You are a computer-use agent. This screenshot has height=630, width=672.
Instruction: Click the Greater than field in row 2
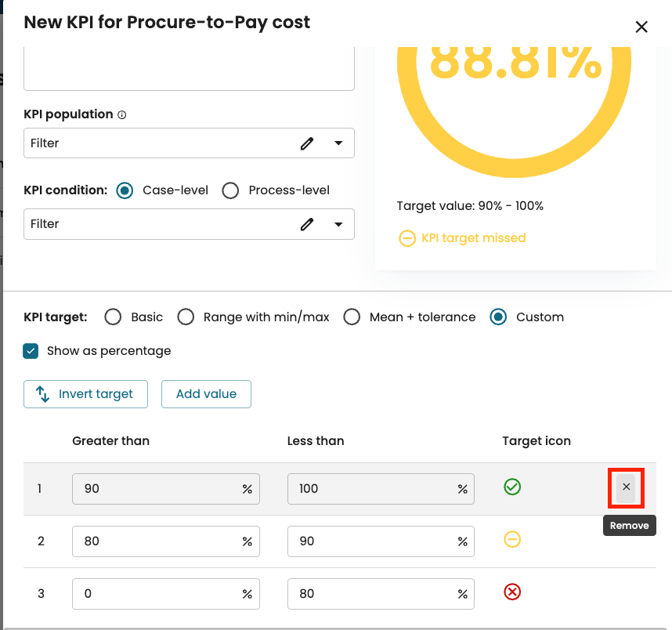click(x=157, y=541)
